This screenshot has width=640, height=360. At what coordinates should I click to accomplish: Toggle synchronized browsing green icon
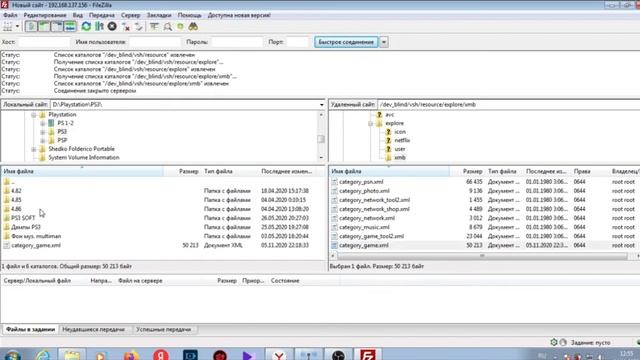click(x=180, y=27)
